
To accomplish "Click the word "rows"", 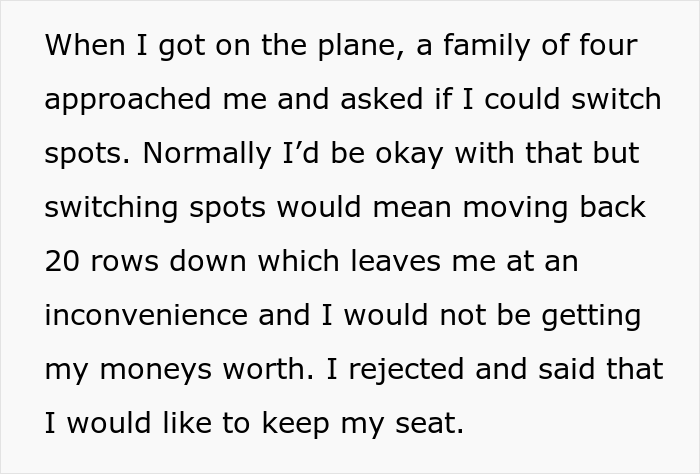I will [x=125, y=262].
